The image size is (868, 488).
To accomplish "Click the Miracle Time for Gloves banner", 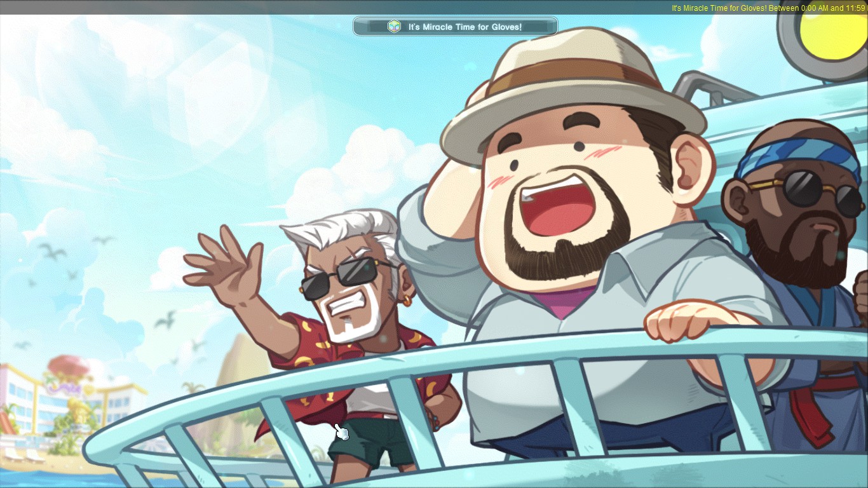I will tap(456, 27).
